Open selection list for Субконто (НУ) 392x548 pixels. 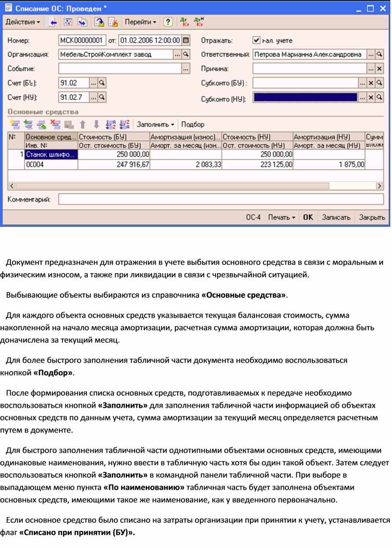pos(363,98)
